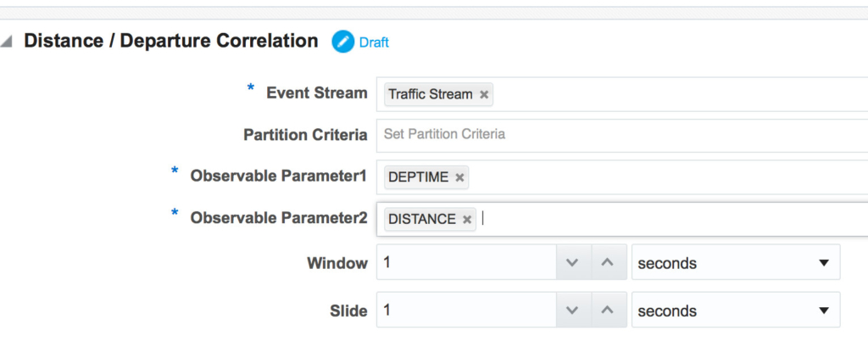Image resolution: width=868 pixels, height=342 pixels.
Task: Decrease the Window value with down chevron
Action: [573, 262]
